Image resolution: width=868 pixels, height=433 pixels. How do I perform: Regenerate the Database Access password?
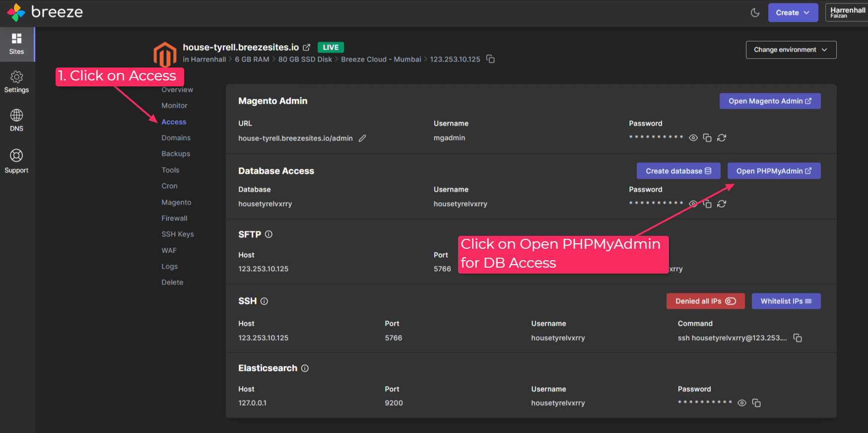(722, 204)
